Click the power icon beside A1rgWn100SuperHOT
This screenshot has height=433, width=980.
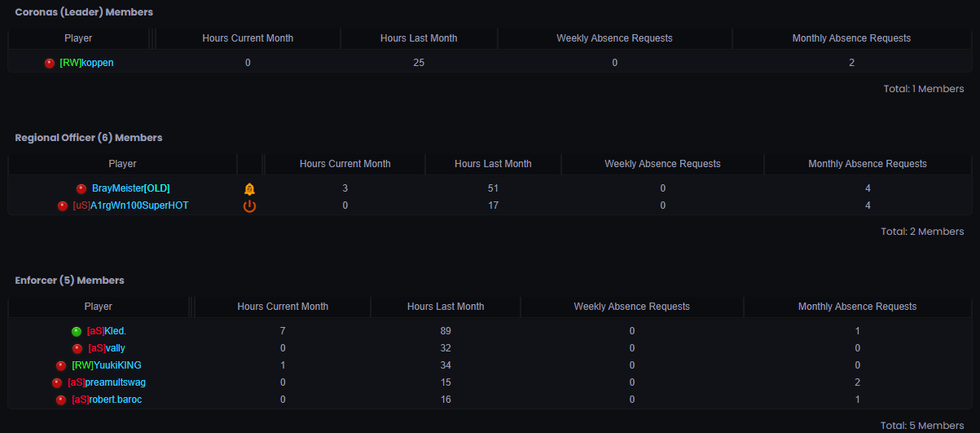click(x=249, y=206)
